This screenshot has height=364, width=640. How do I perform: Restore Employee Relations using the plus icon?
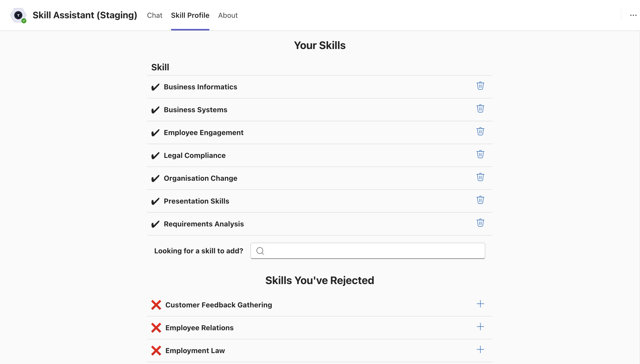[481, 327]
